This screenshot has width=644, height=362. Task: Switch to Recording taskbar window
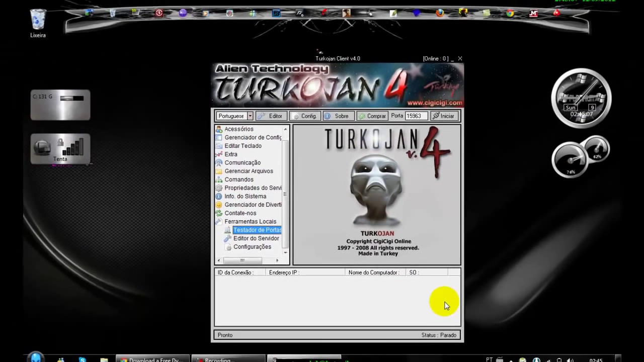click(x=229, y=359)
